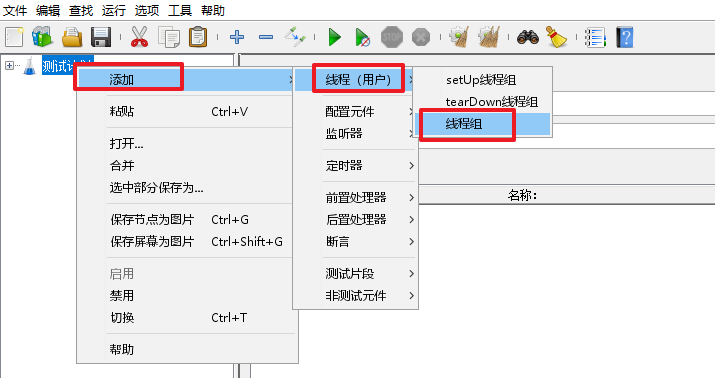Click the Help question mark icon
This screenshot has height=378, width=715.
625,37
